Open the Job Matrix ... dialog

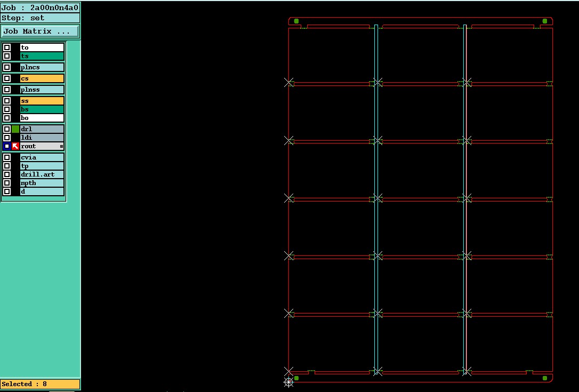(x=40, y=31)
